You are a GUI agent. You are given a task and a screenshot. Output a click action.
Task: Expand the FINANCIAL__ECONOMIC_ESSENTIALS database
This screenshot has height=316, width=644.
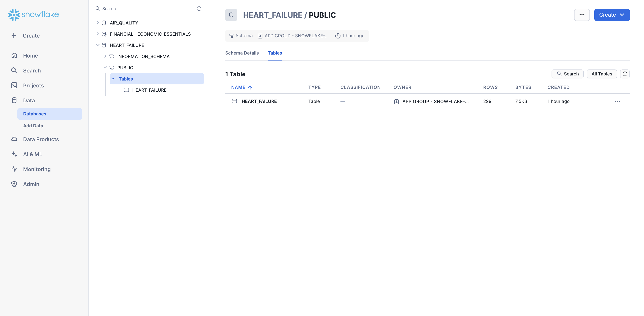tap(98, 34)
